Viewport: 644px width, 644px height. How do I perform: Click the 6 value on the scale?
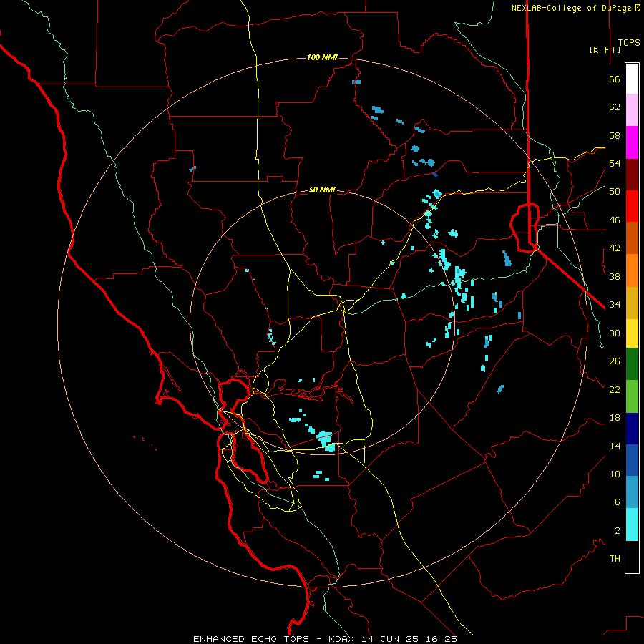618,502
